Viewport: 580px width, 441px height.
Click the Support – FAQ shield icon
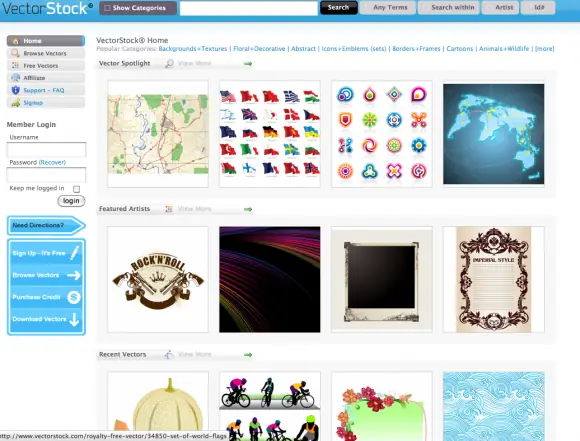point(16,90)
